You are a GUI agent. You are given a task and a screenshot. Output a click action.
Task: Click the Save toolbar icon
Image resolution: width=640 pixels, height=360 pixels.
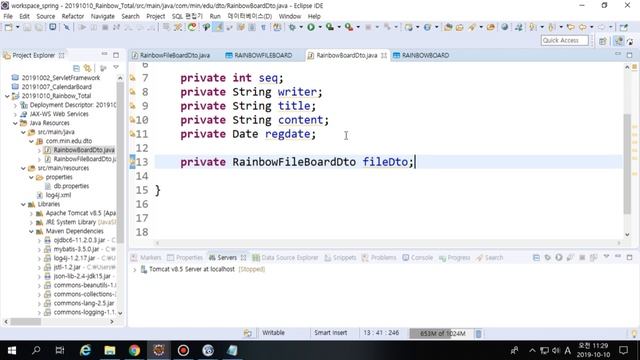[x=27, y=27]
